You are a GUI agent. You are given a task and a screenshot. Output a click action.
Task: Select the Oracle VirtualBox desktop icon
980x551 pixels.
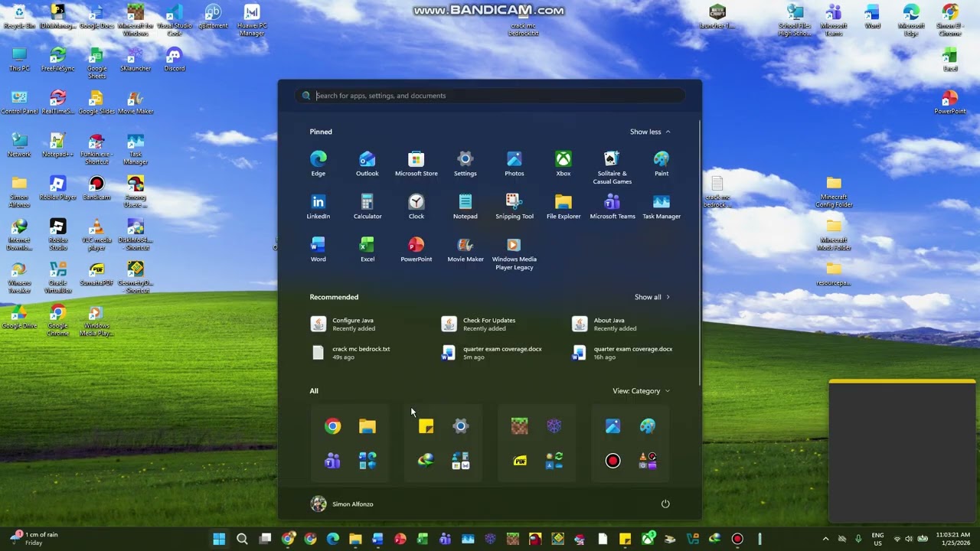57,277
